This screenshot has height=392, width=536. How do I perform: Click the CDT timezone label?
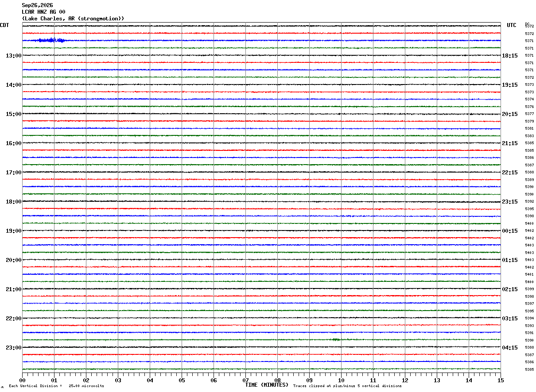[x=4, y=25]
